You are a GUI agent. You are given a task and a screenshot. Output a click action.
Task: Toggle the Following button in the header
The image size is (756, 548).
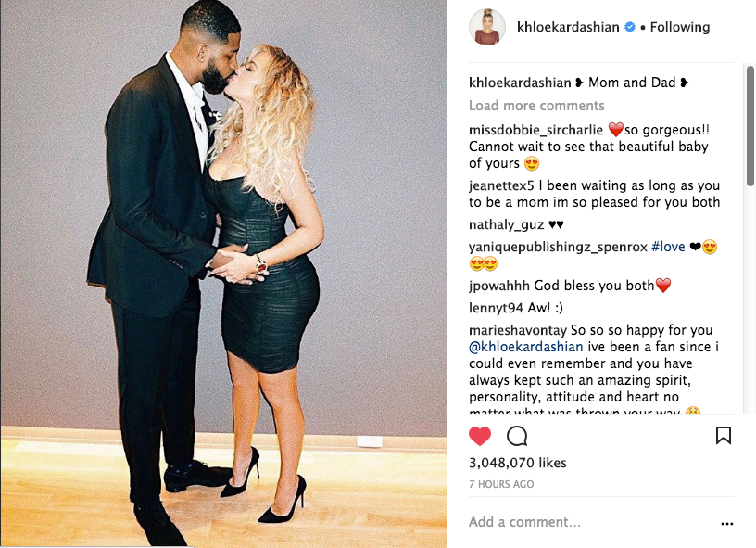[680, 27]
